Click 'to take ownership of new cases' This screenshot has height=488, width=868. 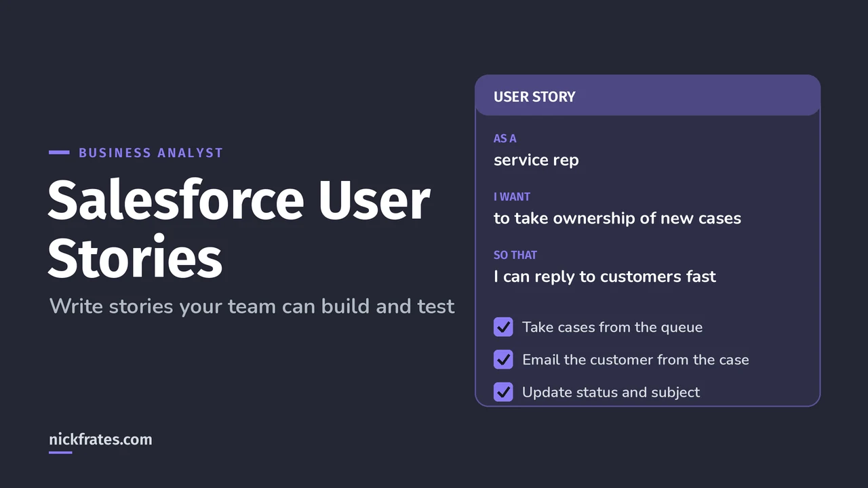click(x=617, y=218)
